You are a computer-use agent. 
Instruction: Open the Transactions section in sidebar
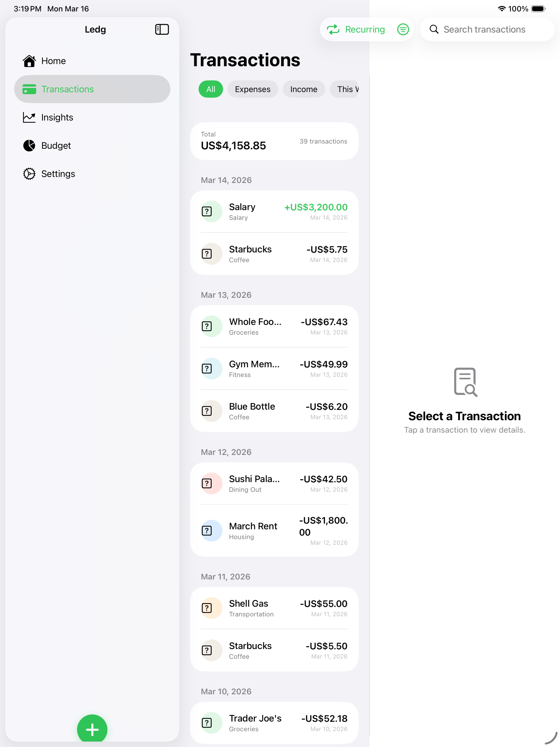pyautogui.click(x=92, y=89)
